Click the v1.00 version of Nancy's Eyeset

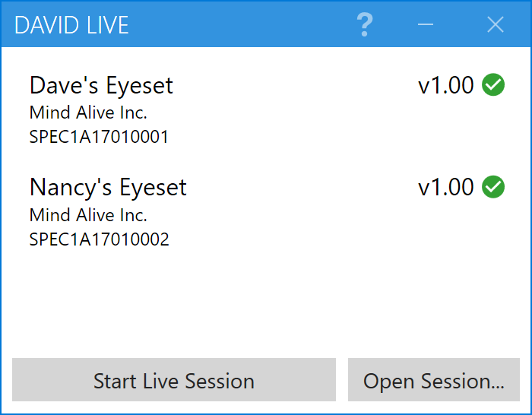pyautogui.click(x=446, y=187)
